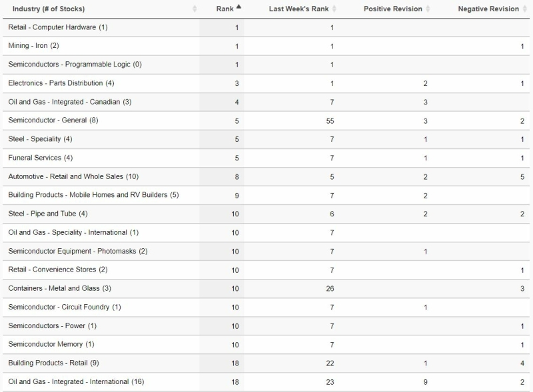The width and height of the screenshot is (533, 392).
Task: Open Oil and Gas - Integrated - International
Action: (76, 381)
